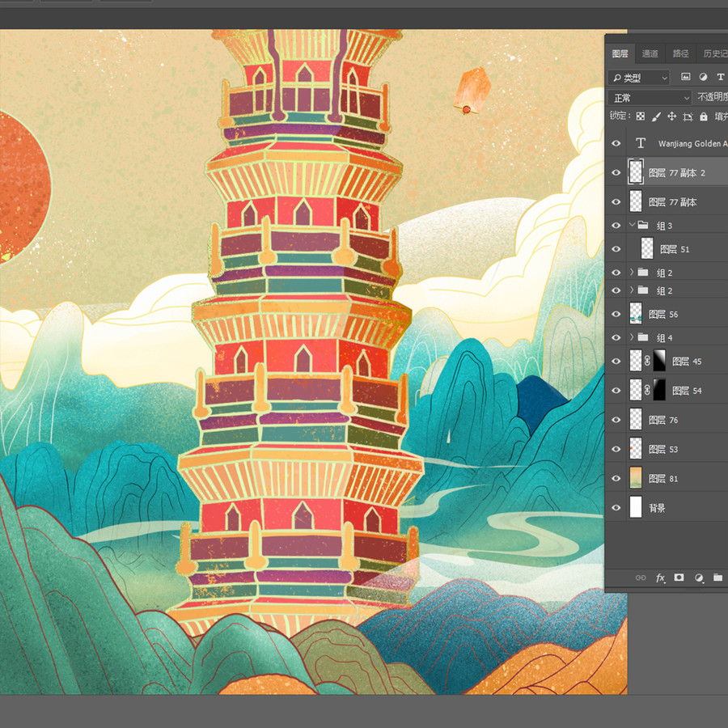Select the layer named 图层 76
Image resolution: width=728 pixels, height=728 pixels.
coord(663,420)
